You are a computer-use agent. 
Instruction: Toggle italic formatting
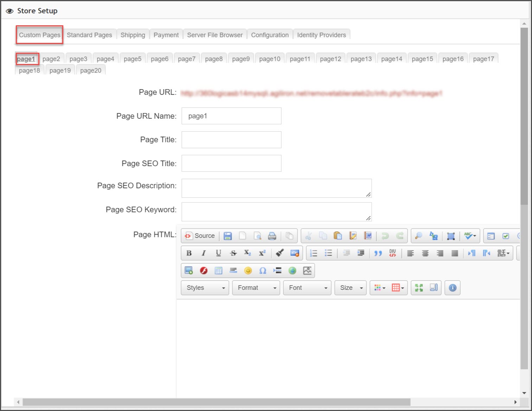pyautogui.click(x=204, y=253)
